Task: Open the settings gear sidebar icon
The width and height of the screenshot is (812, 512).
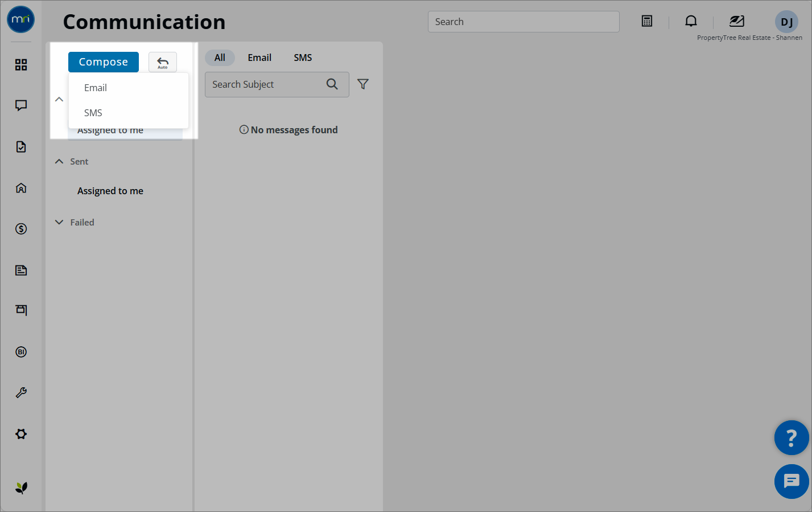Action: pos(21,434)
